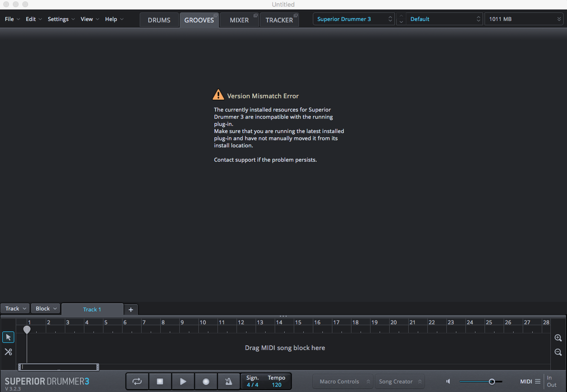The width and height of the screenshot is (567, 392).
Task: Click the 'Version Mismatch Error' heading
Action: pyautogui.click(x=263, y=96)
